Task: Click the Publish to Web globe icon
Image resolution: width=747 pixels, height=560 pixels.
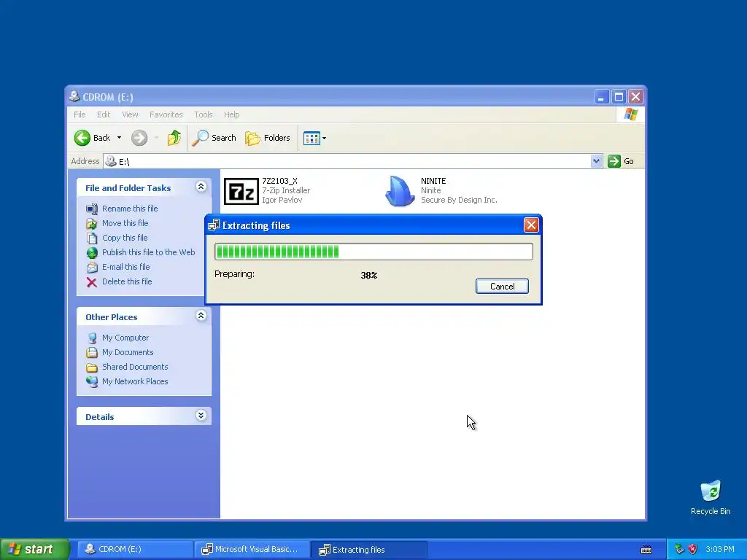Action: tap(92, 253)
